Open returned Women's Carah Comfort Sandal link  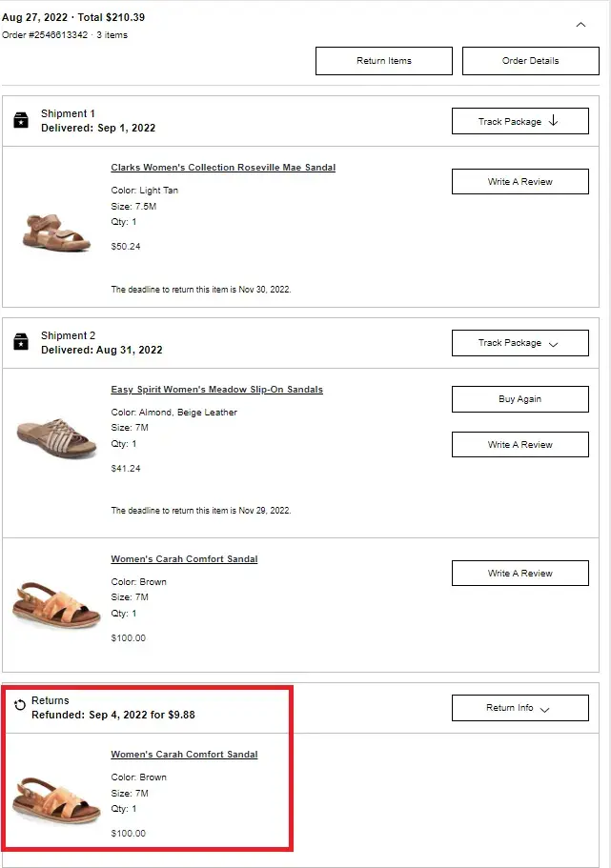[184, 755]
